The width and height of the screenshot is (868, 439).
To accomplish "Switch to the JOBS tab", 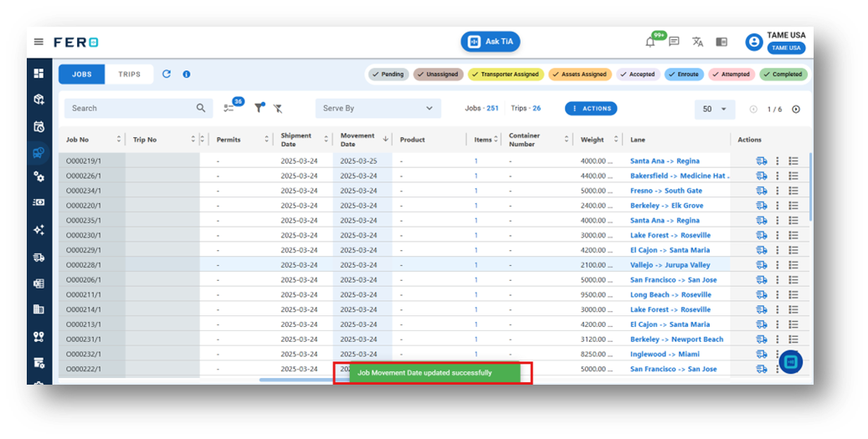I will 82,74.
